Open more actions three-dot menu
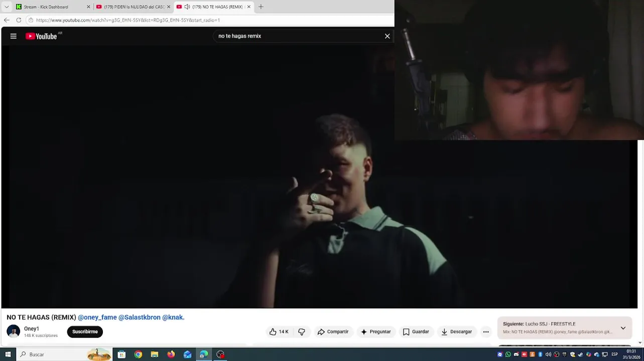The image size is (644, 361). tap(485, 331)
